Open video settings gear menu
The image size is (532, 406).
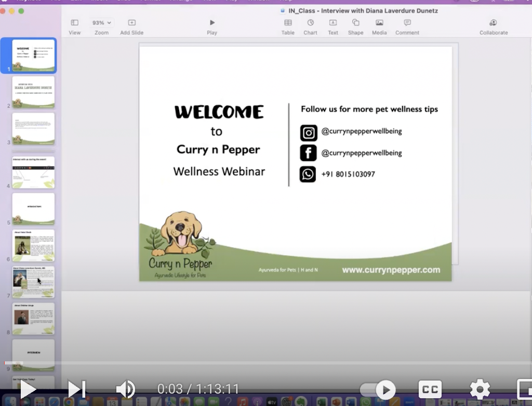480,389
